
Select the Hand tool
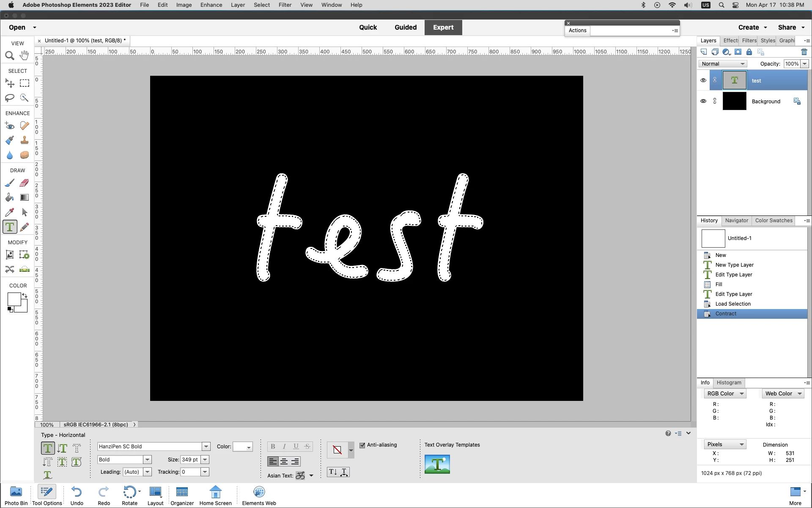point(25,55)
